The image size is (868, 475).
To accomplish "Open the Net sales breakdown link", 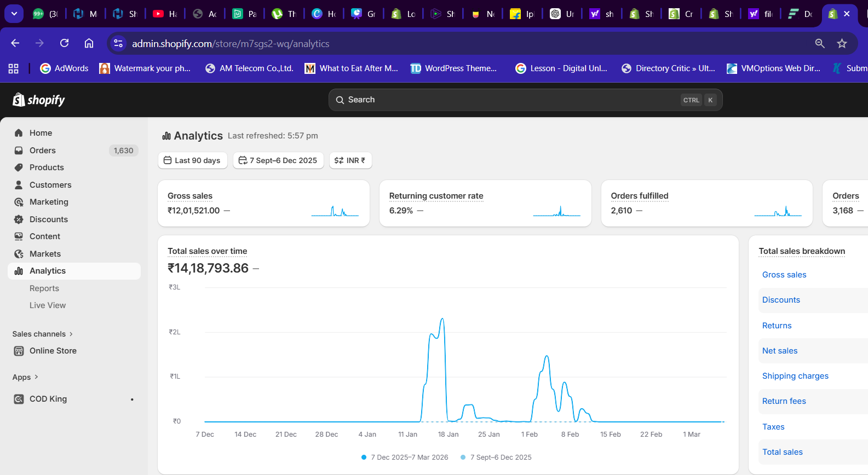I will coord(780,351).
